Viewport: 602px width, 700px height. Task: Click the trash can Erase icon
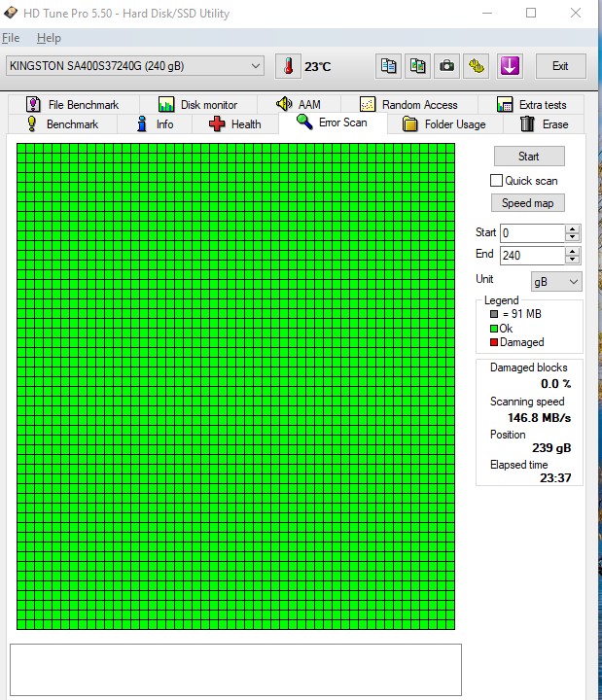pyautogui.click(x=527, y=123)
